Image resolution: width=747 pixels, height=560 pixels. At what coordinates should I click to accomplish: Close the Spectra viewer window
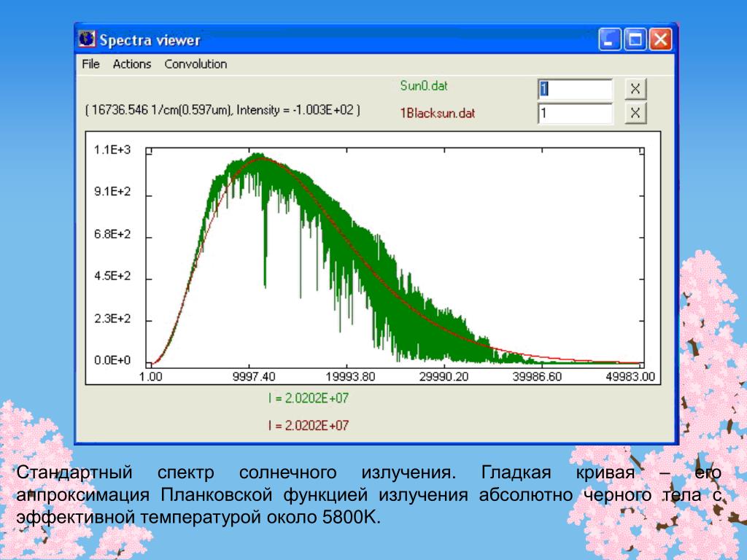click(x=660, y=39)
